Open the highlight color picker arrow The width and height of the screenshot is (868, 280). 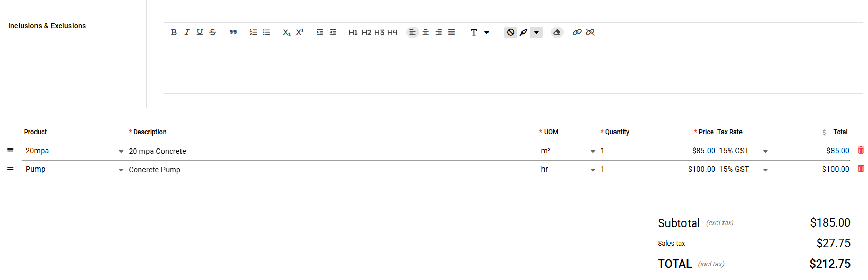coord(536,32)
